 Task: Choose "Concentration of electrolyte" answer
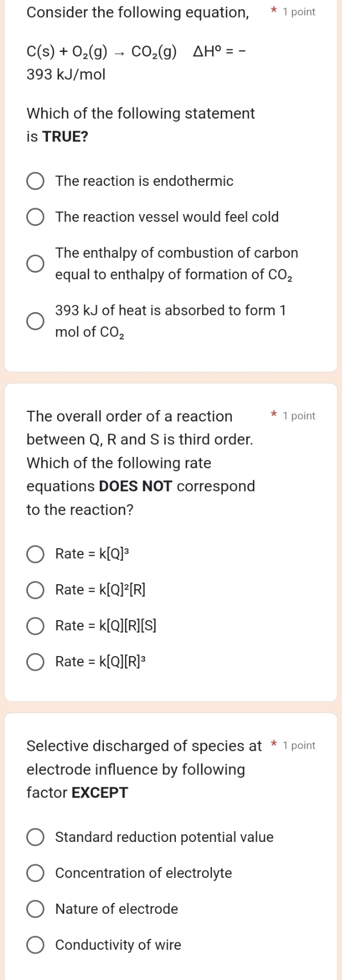(35, 873)
